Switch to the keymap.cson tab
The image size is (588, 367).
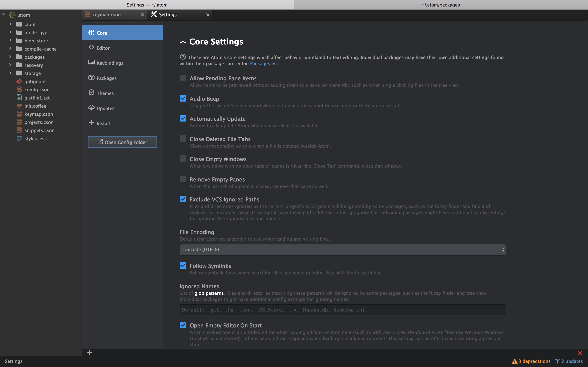(x=106, y=14)
